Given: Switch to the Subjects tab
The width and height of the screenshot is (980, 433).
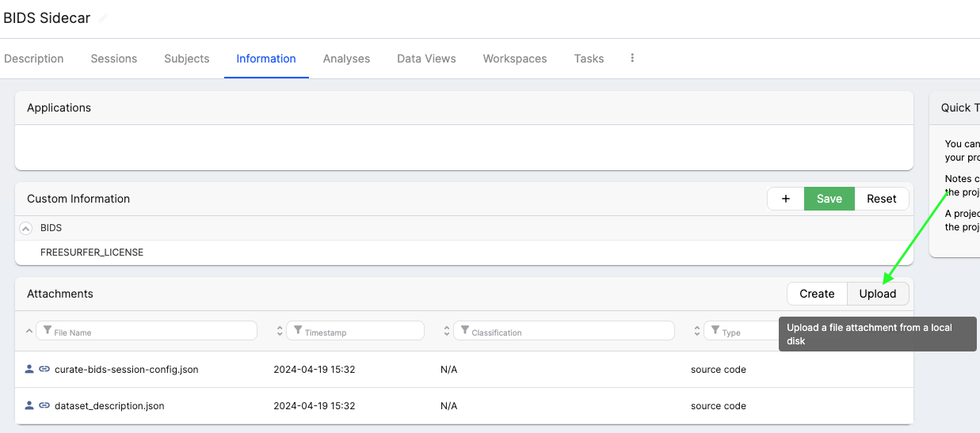Looking at the screenshot, I should point(187,59).
